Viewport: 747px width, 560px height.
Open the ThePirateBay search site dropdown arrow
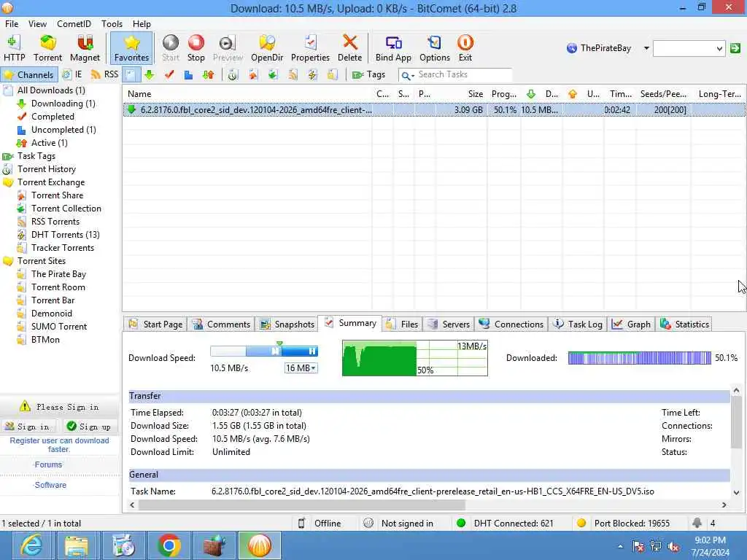point(646,48)
